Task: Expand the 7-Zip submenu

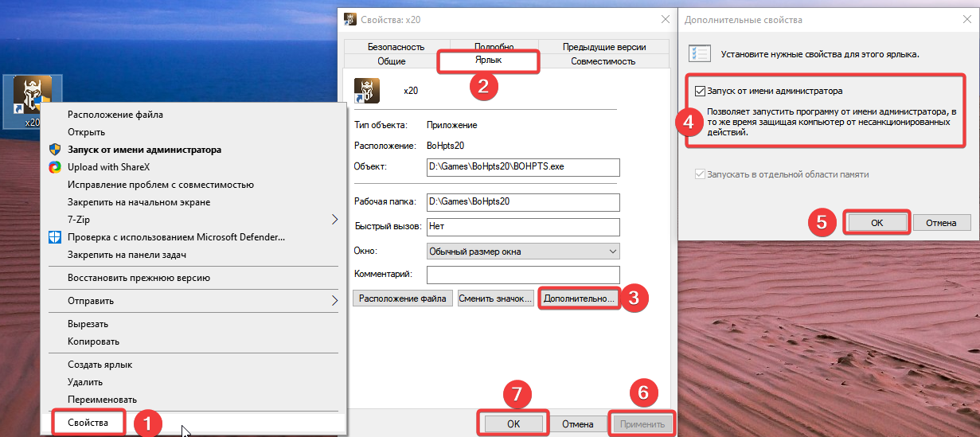Action: pos(334,220)
